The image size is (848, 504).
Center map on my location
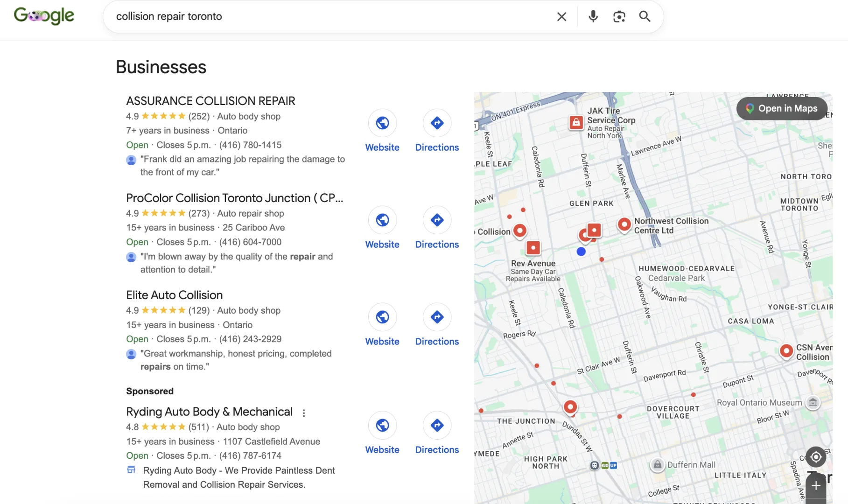(x=816, y=457)
